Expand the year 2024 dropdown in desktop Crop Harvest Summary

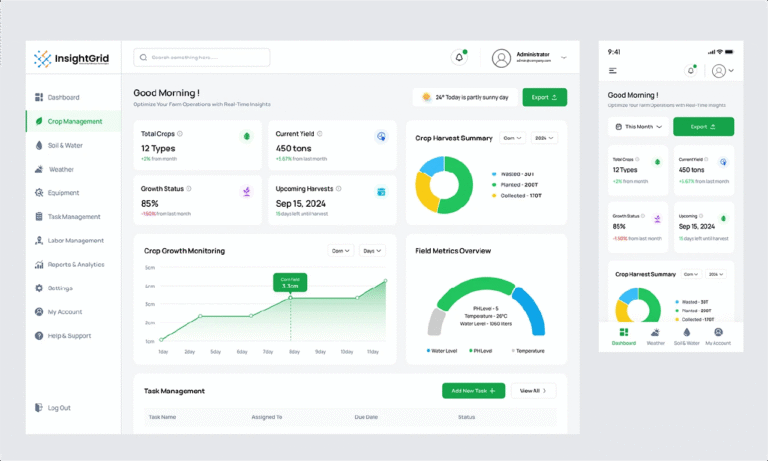pos(544,138)
